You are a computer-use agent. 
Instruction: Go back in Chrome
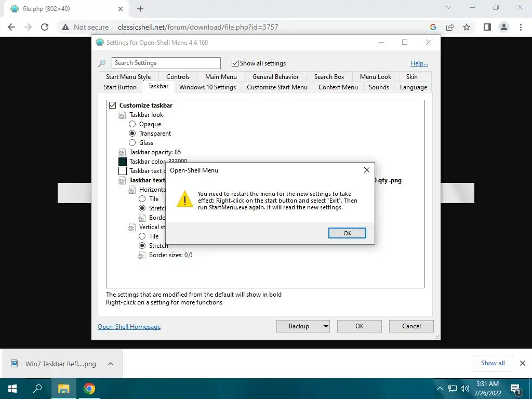point(11,27)
